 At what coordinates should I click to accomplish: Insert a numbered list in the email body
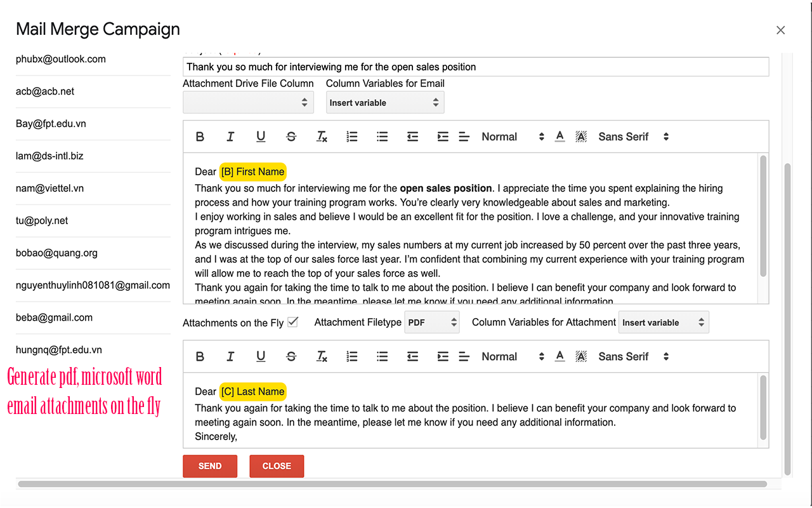click(352, 136)
